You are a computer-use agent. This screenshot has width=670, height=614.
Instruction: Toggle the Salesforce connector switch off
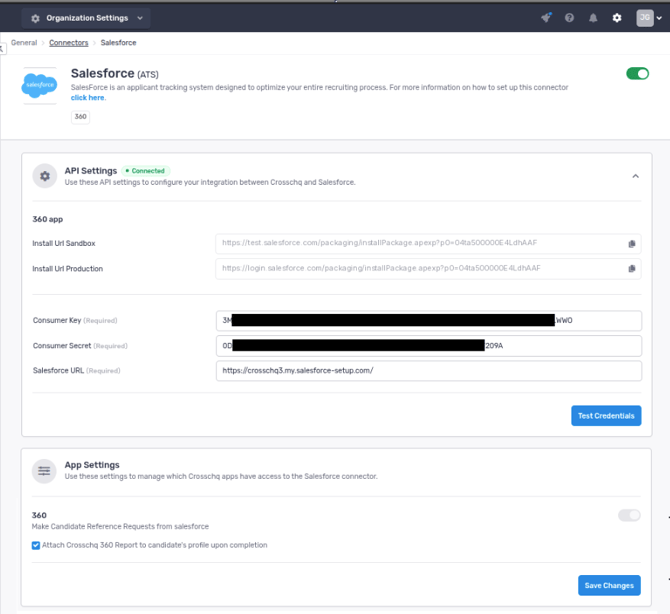pos(638,73)
